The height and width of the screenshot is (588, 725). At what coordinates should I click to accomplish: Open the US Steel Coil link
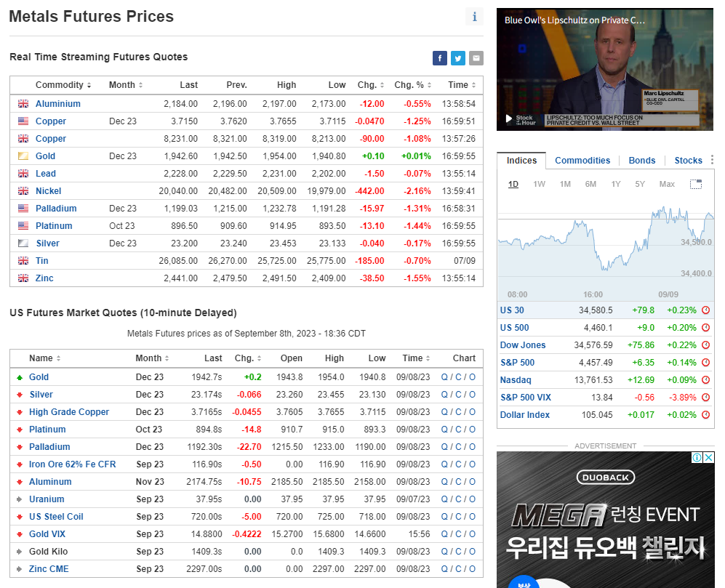point(56,517)
